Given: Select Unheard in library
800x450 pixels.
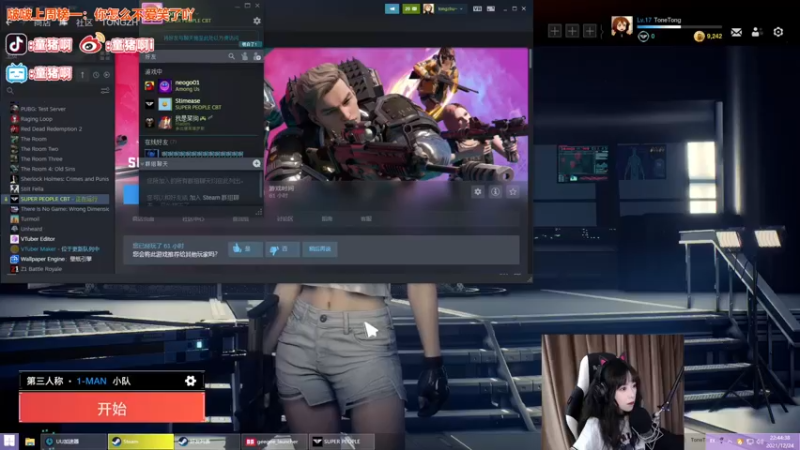Looking at the screenshot, I should coord(31,229).
